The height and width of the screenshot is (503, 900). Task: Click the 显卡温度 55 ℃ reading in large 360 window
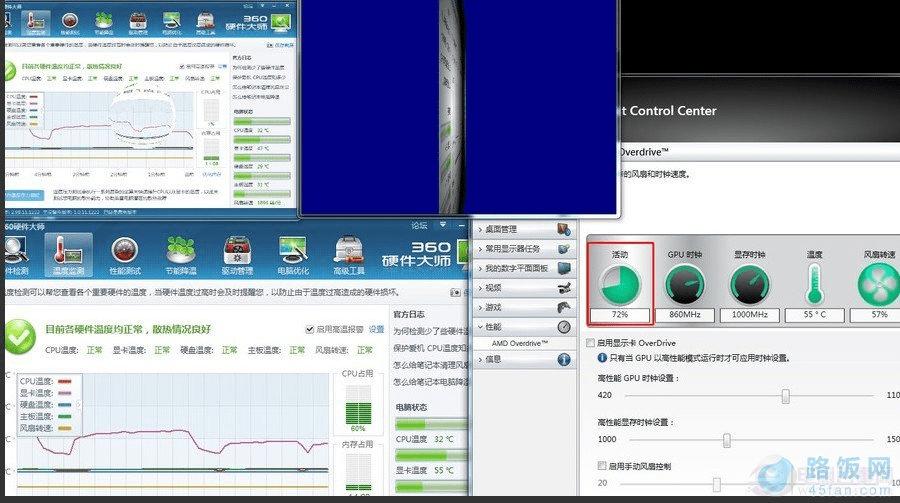click(424, 470)
